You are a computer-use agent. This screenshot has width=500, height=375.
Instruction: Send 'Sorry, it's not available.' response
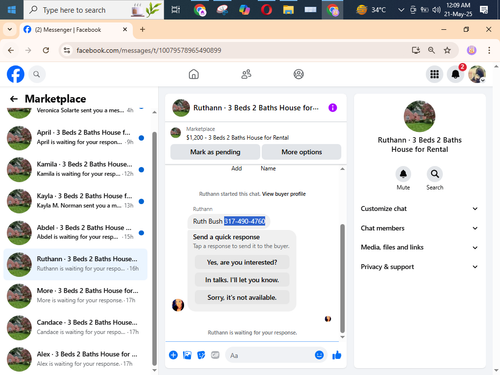[x=242, y=297]
